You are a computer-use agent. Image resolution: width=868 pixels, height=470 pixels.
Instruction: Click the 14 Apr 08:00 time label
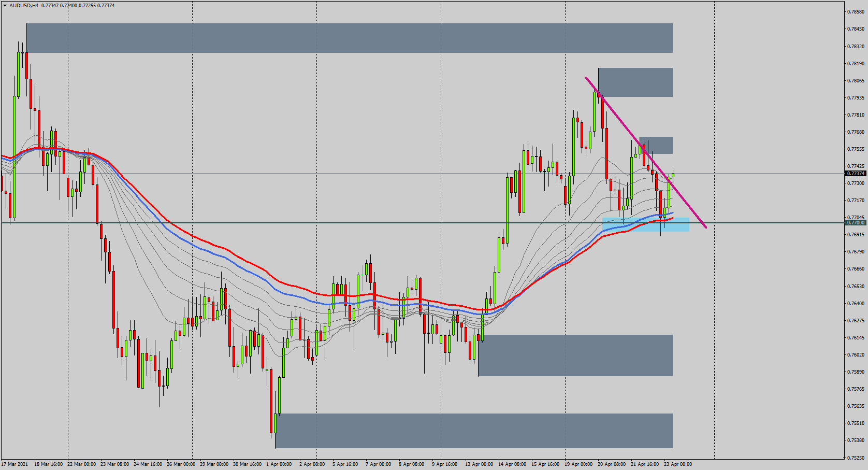[x=512, y=464]
